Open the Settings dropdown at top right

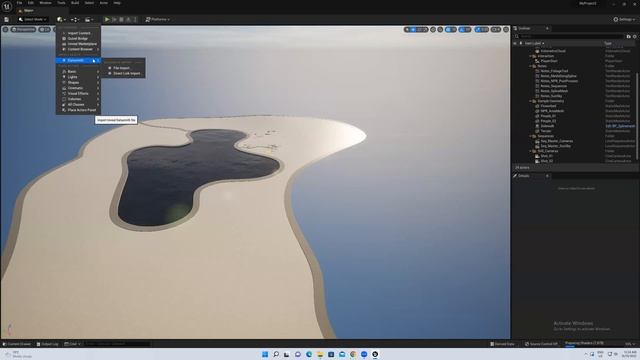click(624, 19)
